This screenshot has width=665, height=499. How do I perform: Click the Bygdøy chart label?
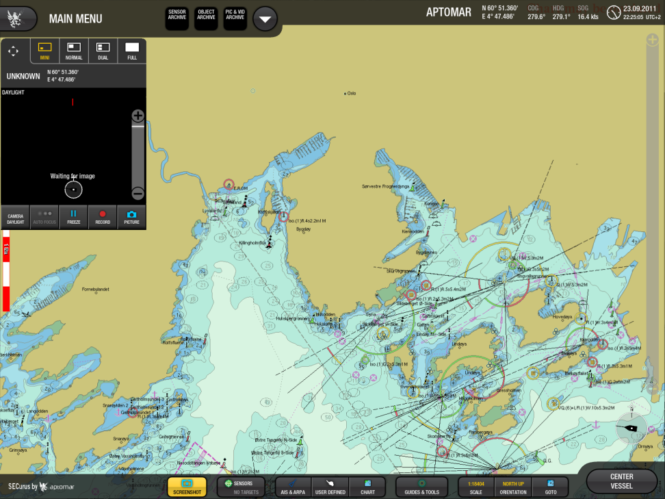click(303, 229)
